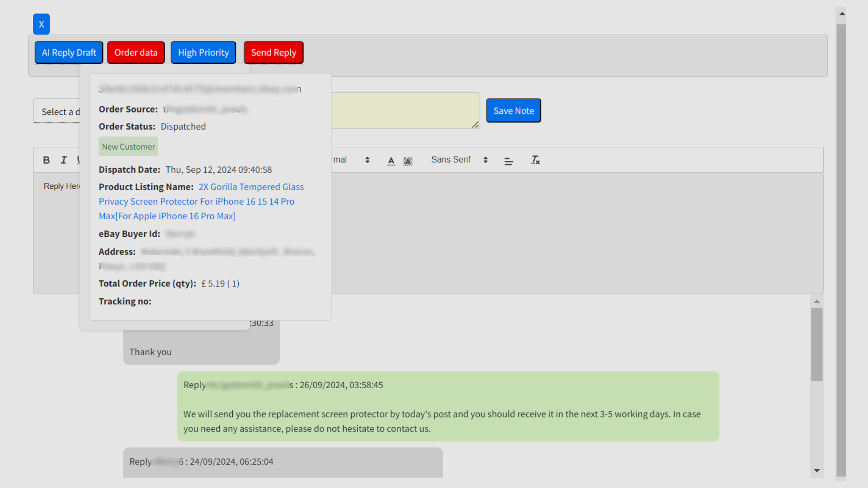Expand the Normal text size dropdown
The height and width of the screenshot is (488, 868).
tap(350, 160)
